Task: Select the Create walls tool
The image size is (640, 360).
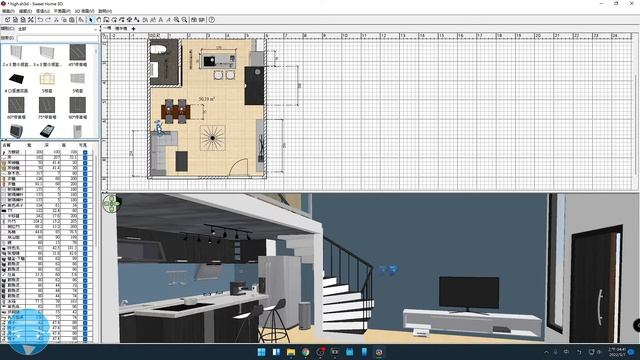Action: tap(106, 20)
